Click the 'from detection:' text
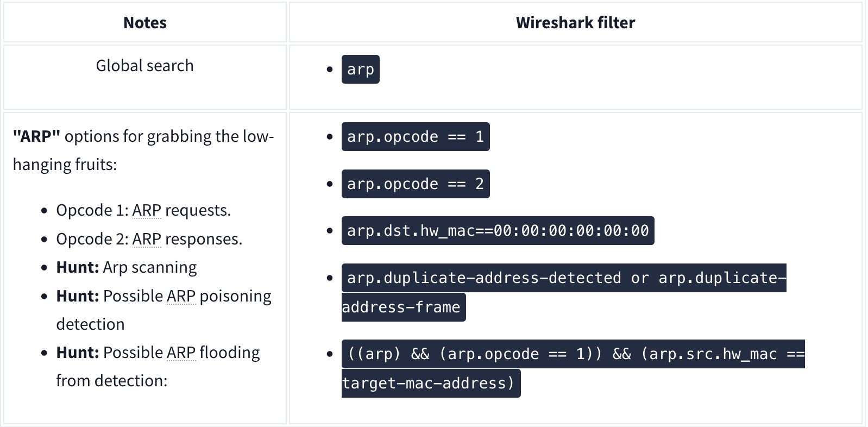Image resolution: width=868 pixels, height=427 pixels. (x=111, y=381)
